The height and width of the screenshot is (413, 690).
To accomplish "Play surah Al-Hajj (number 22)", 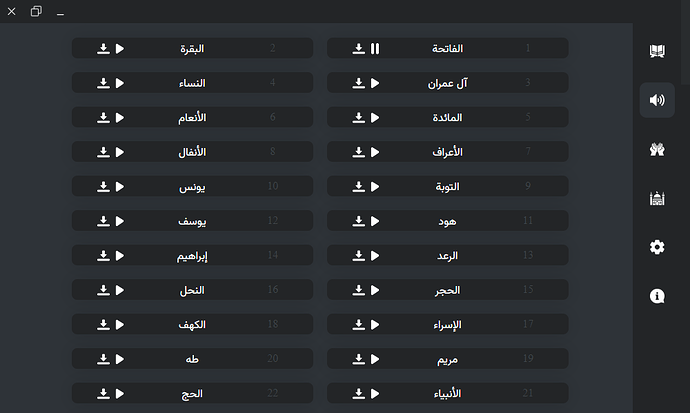I will [x=120, y=393].
